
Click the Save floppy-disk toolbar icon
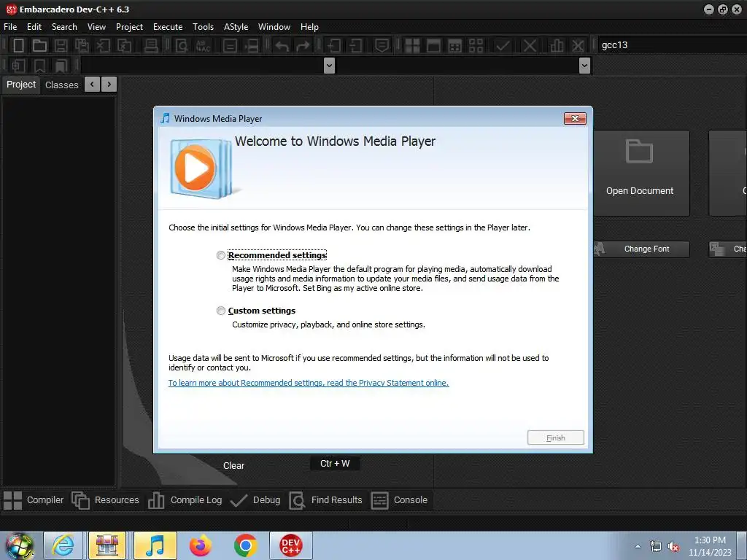[61, 45]
